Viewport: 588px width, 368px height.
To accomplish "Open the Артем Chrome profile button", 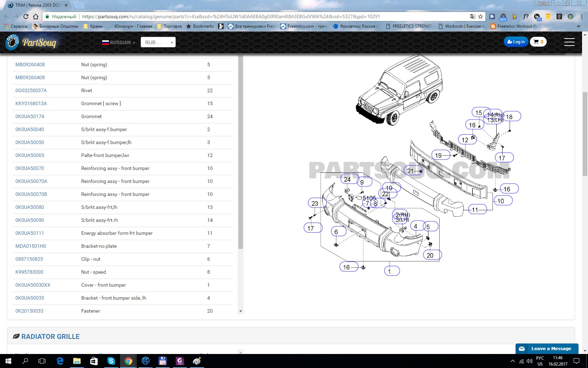I will [x=544, y=3].
